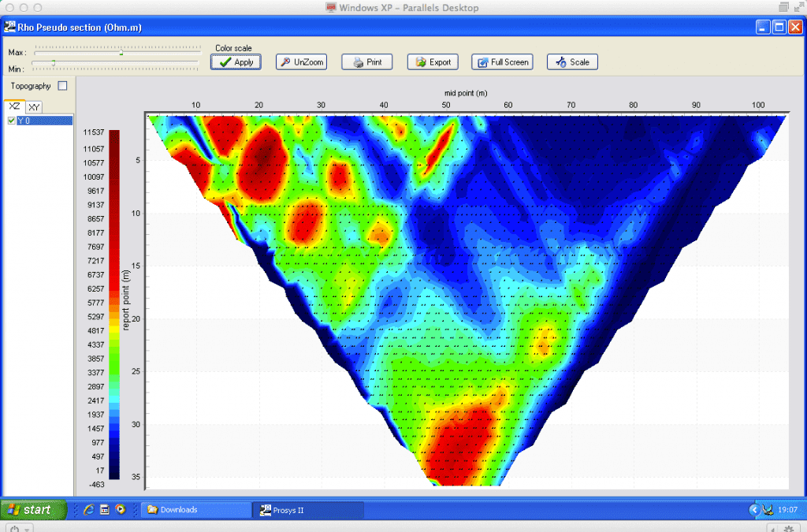The height and width of the screenshot is (532, 807).
Task: Expand the hidden system tray icons
Action: (754, 510)
